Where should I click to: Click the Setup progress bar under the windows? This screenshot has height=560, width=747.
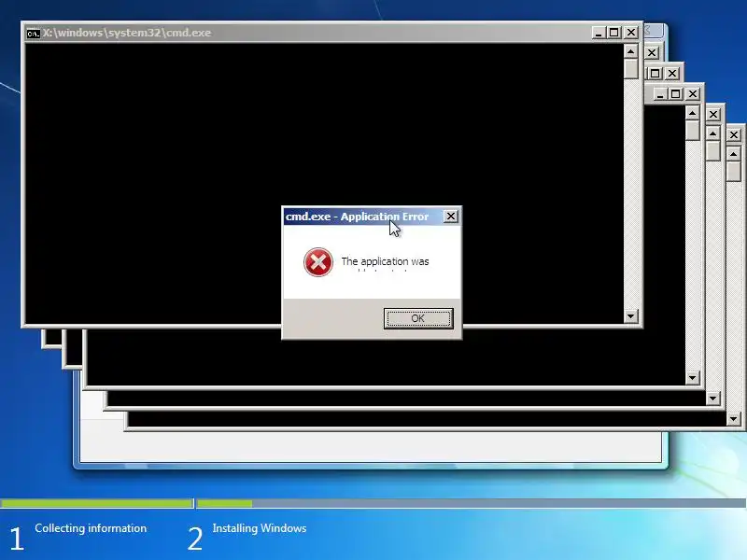coord(373,503)
